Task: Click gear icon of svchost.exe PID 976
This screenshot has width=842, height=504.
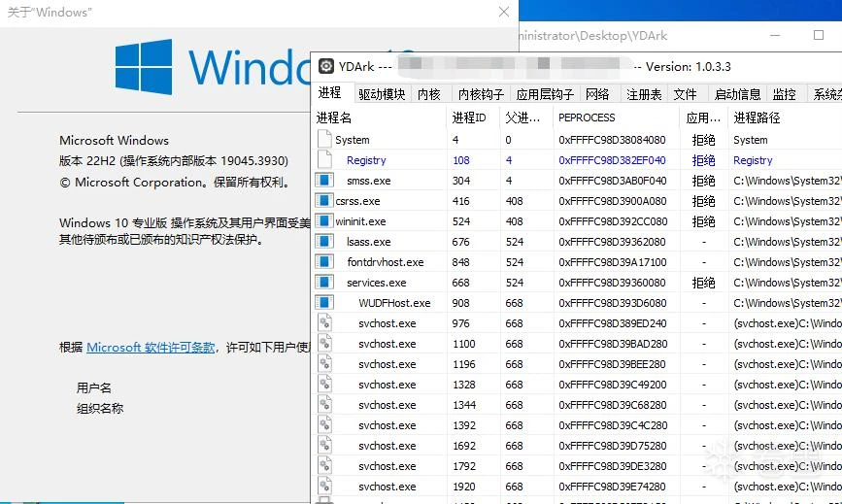Action: click(324, 323)
